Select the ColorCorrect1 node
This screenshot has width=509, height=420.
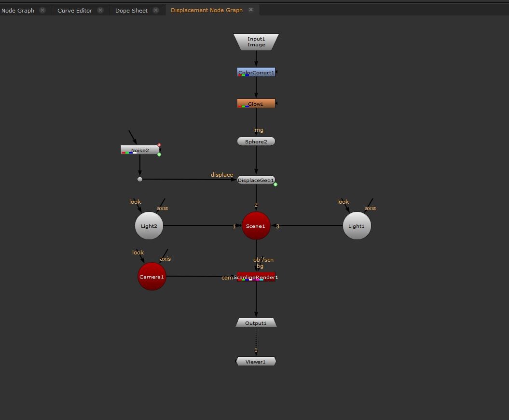point(256,72)
